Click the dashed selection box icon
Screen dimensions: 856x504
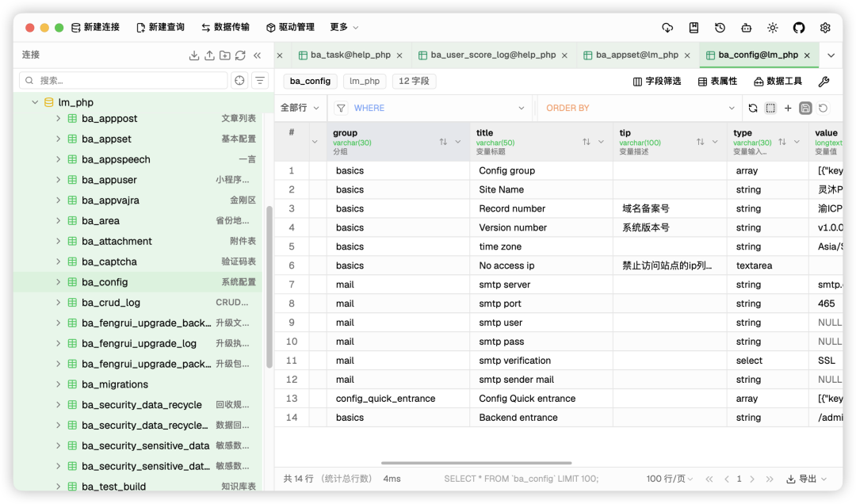point(770,108)
